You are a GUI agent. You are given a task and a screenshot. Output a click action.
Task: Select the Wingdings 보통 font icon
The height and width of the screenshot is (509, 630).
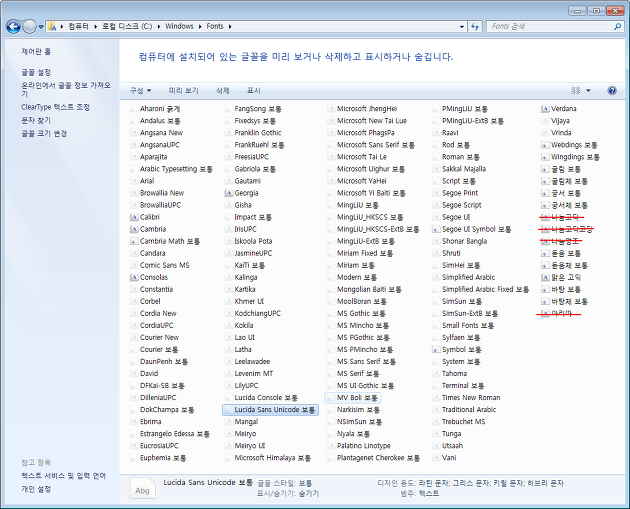coord(545,157)
